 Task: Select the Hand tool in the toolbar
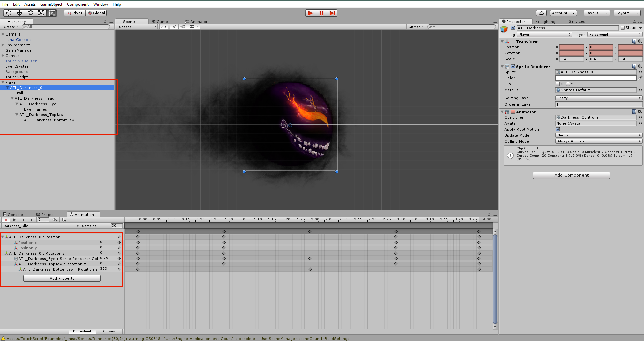[9, 13]
